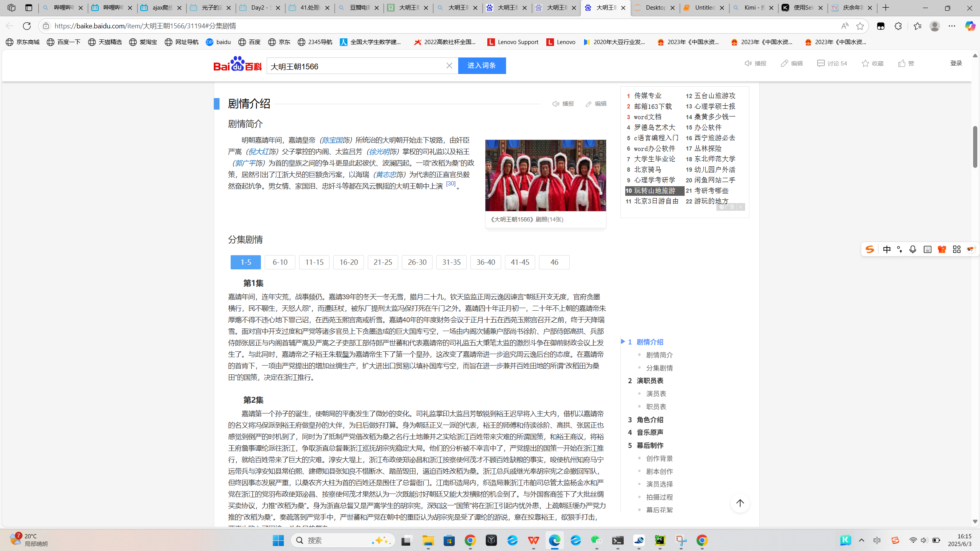Image resolution: width=980 pixels, height=551 pixels.
Task: Click the 赞 thumbs-up icon
Action: click(902, 63)
